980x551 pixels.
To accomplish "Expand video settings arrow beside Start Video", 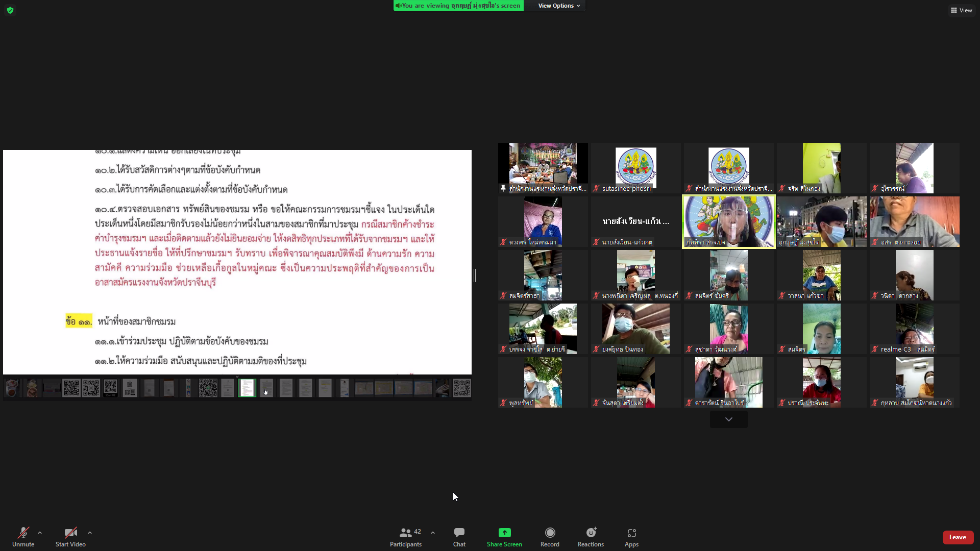I will pos(90,533).
